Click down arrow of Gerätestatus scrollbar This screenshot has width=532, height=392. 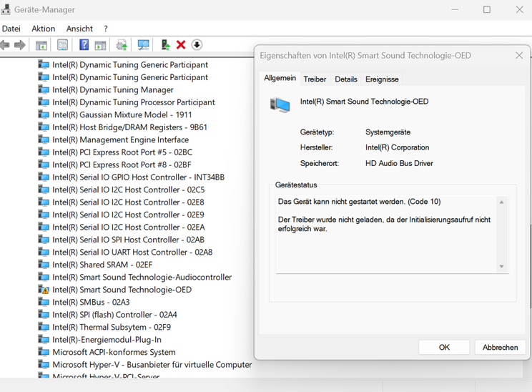click(501, 266)
